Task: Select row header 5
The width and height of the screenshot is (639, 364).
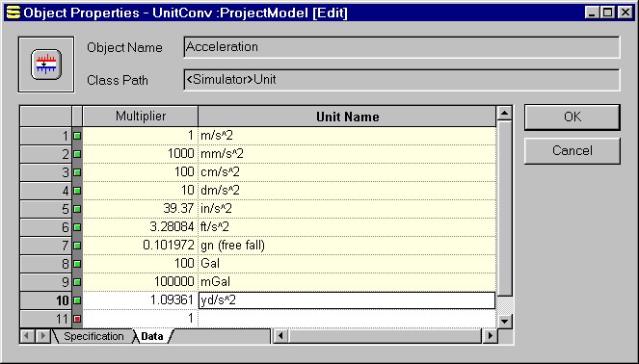Action: [46, 209]
